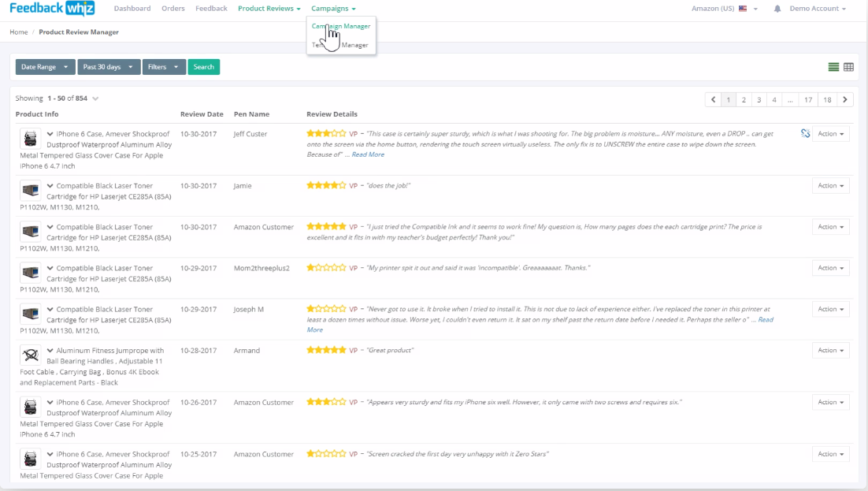Expand product details in Joseph M's row
868x491 pixels.
[x=50, y=310]
